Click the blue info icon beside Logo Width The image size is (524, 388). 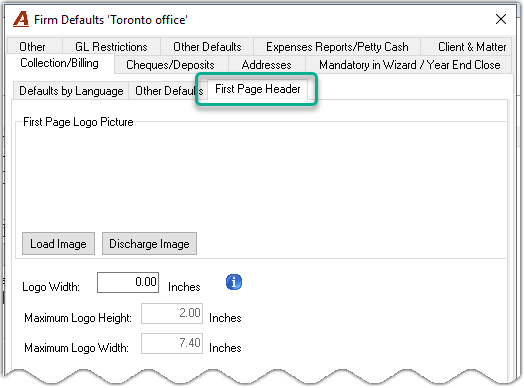pyautogui.click(x=234, y=282)
